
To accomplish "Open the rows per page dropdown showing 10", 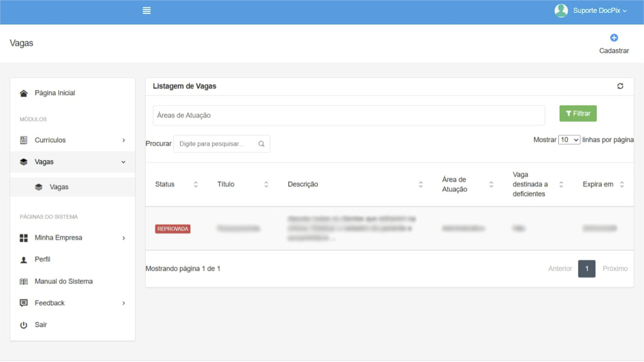I will pos(569,140).
